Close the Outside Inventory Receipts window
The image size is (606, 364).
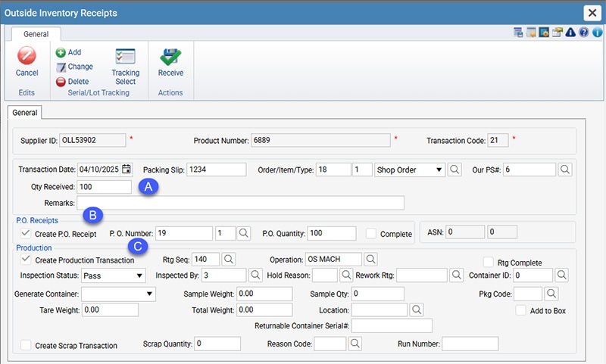[592, 13]
